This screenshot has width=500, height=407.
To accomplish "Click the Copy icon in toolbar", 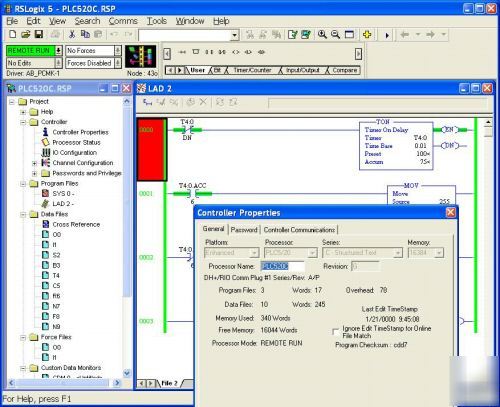I will [x=85, y=34].
